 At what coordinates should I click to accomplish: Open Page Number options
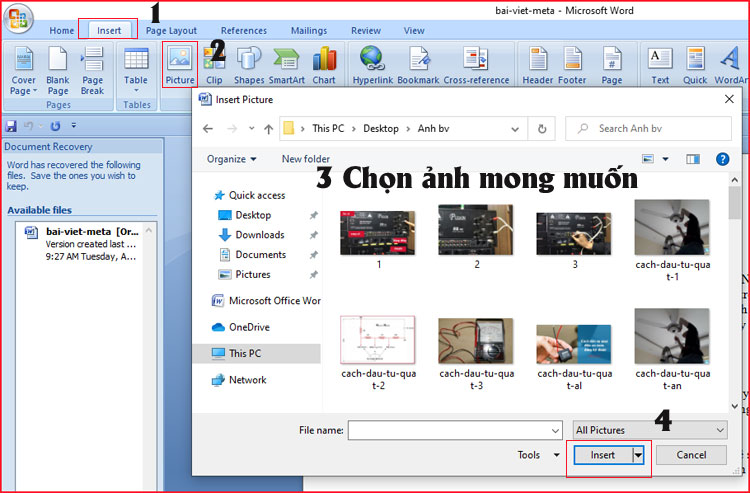pos(612,65)
